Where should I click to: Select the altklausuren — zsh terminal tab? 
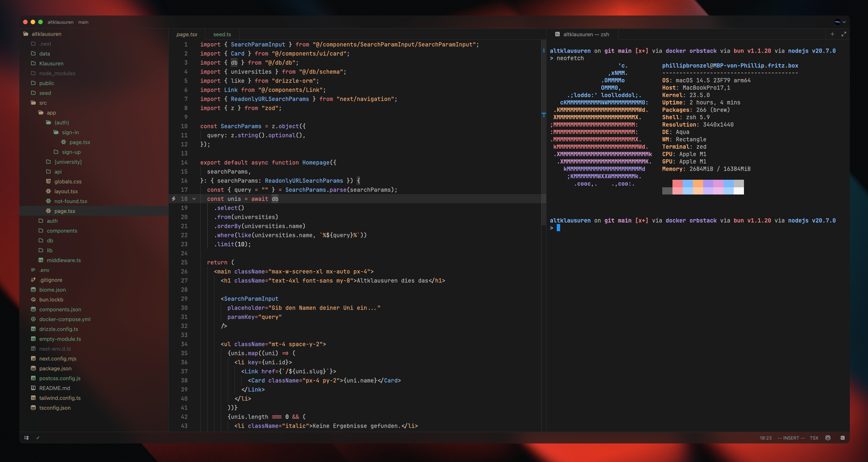pos(582,34)
